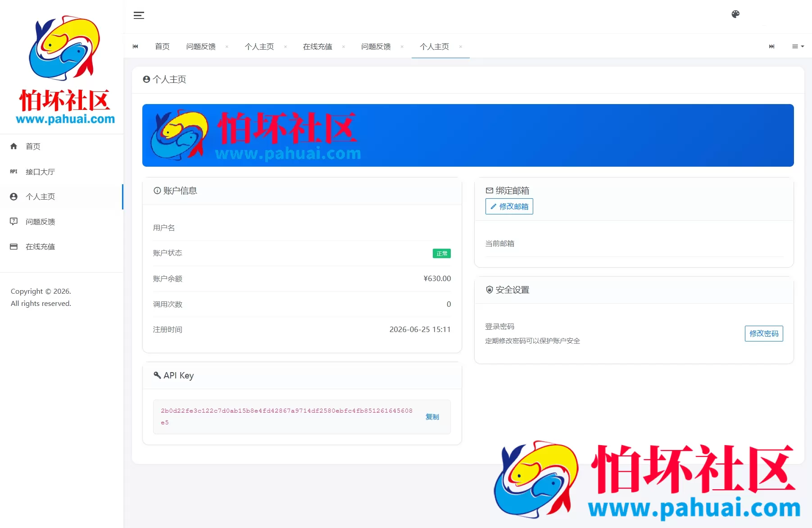Open 接口大厅 from the sidebar menu
The height and width of the screenshot is (528, 812).
click(61, 172)
